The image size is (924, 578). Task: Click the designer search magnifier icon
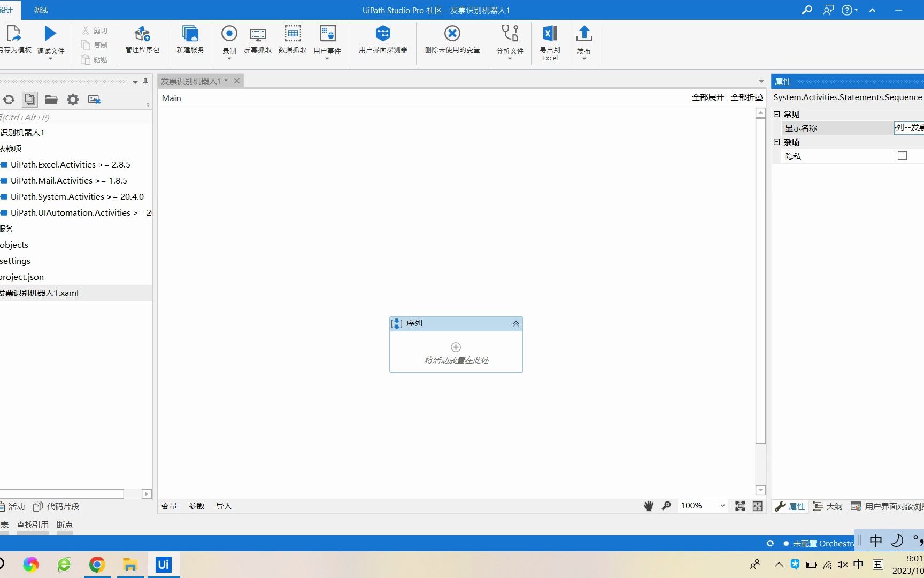(666, 506)
